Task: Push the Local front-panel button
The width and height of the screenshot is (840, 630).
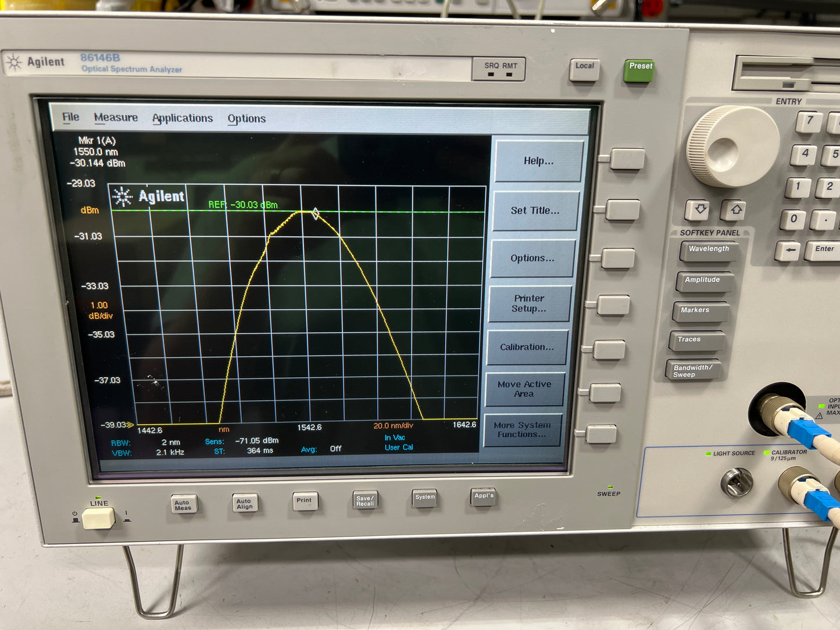Action: point(584,69)
